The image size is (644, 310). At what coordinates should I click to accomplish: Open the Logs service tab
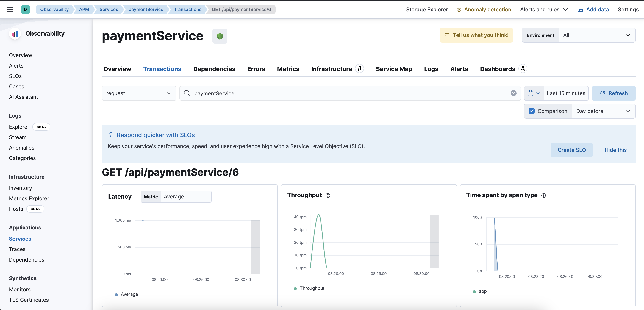[431, 69]
